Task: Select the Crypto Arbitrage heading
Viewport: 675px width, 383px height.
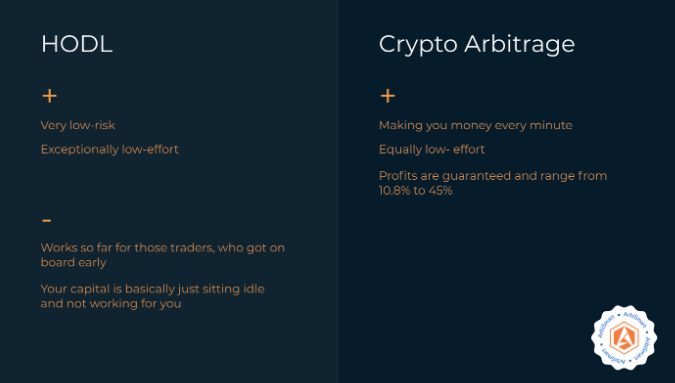Action: pyautogui.click(x=477, y=45)
